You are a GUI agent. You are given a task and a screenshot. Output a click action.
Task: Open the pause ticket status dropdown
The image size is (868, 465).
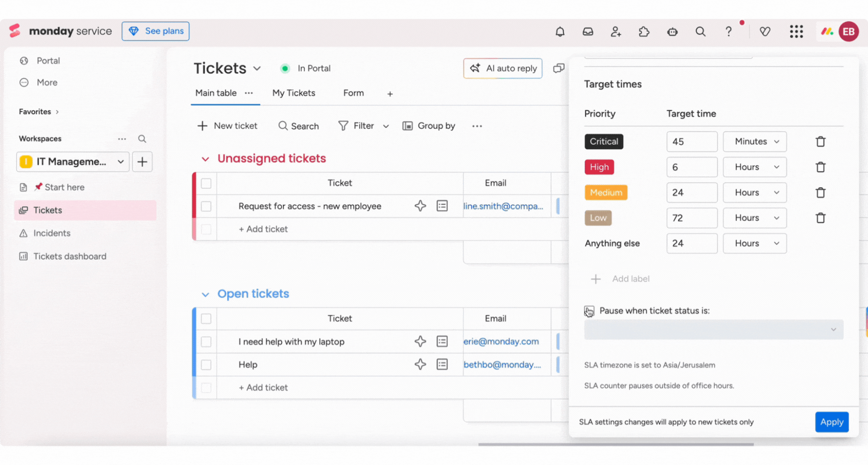[713, 330]
